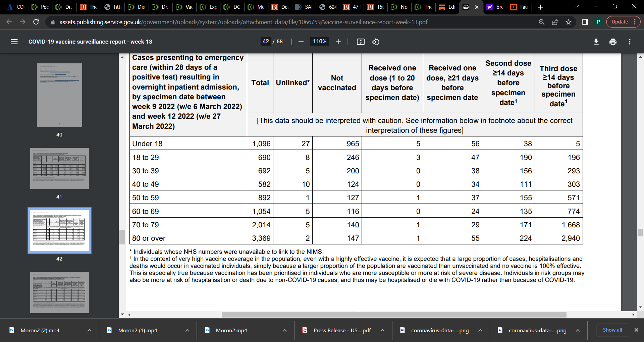Click the '18 to 29' not vaccinated value 246

tap(353, 157)
